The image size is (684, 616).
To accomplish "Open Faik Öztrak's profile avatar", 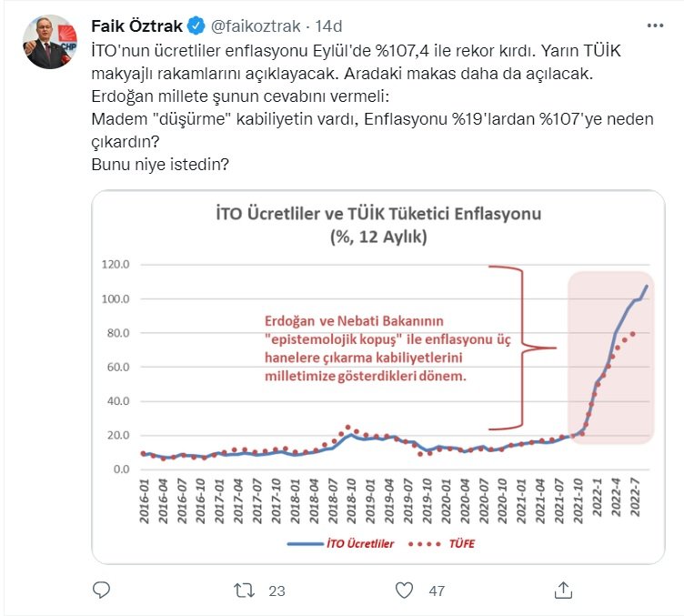I will [x=50, y=41].
